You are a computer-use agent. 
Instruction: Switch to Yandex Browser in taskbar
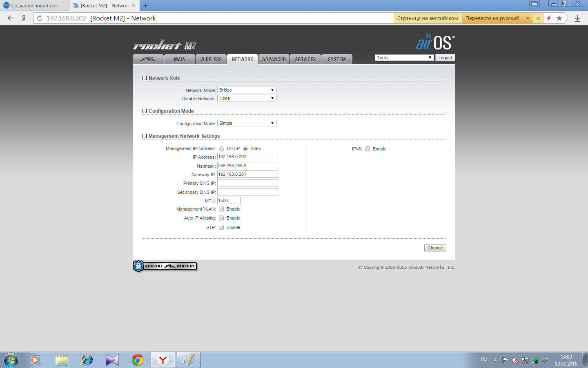(163, 360)
